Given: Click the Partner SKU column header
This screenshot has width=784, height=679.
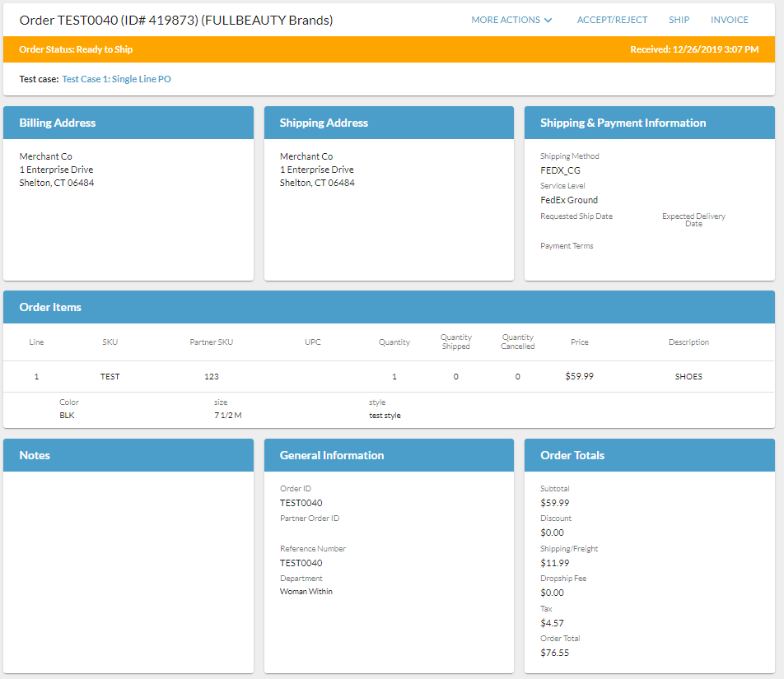Looking at the screenshot, I should pyautogui.click(x=211, y=342).
